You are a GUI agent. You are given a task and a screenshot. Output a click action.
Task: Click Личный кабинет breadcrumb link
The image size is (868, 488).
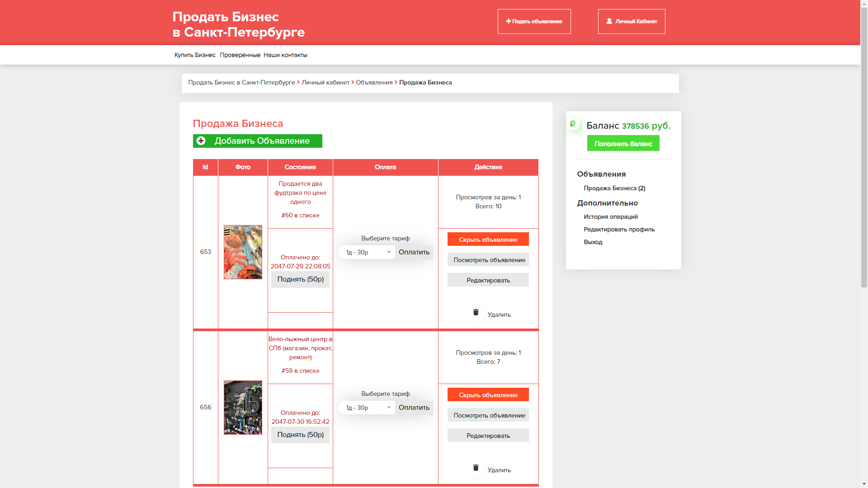click(x=325, y=83)
